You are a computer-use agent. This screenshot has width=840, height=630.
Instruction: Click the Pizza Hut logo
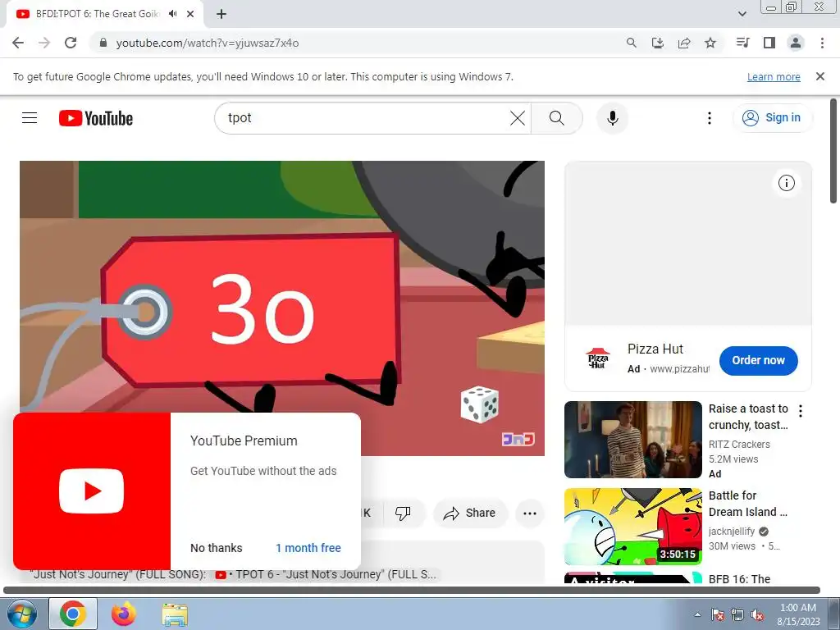(598, 358)
